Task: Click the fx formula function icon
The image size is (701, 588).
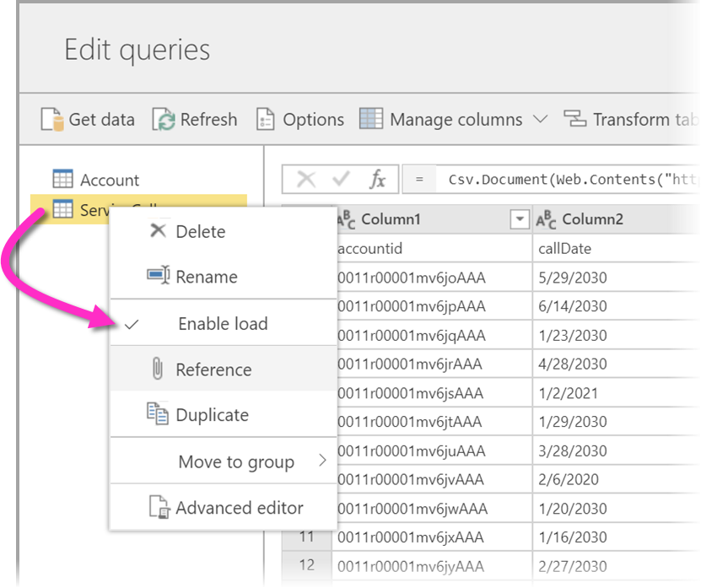Action: click(x=377, y=179)
